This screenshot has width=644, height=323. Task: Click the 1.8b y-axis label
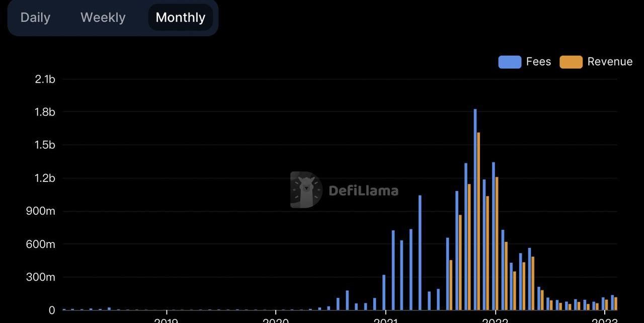[x=45, y=112]
